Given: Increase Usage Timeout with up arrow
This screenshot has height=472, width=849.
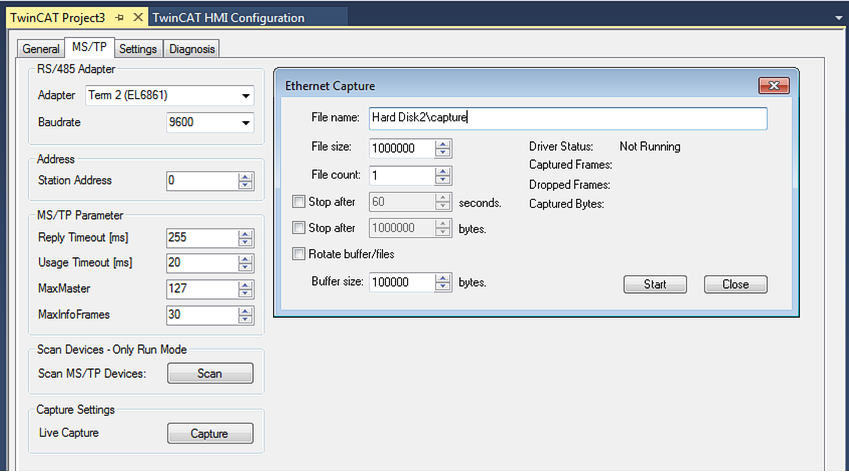Looking at the screenshot, I should click(x=246, y=259).
